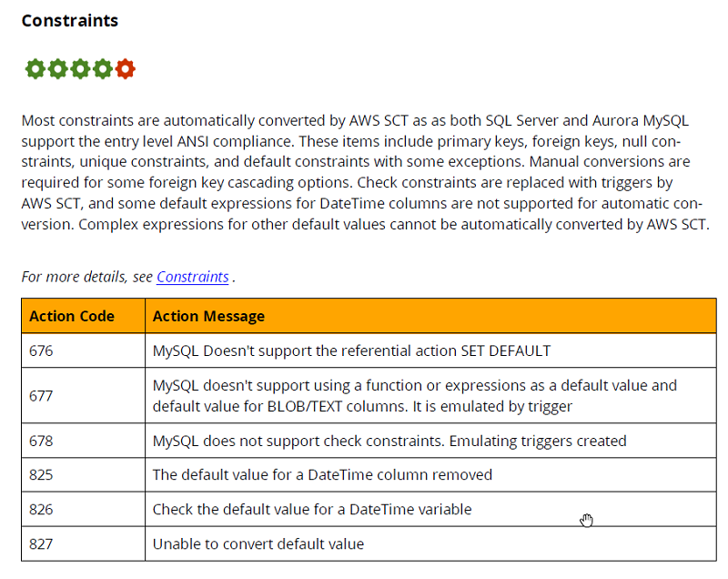The image size is (728, 579).
Task: Select the SET DEFAULT referential action message
Action: click(x=351, y=350)
